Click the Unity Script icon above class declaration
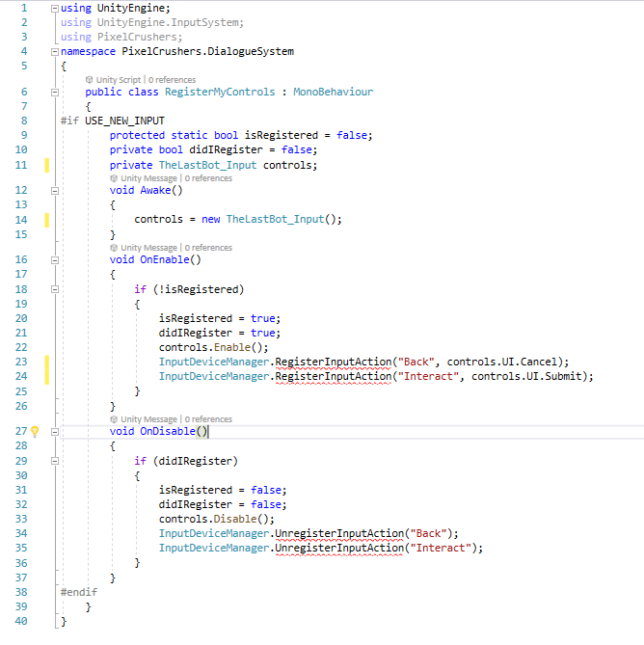Image resolution: width=644 pixels, height=645 pixels. click(89, 79)
